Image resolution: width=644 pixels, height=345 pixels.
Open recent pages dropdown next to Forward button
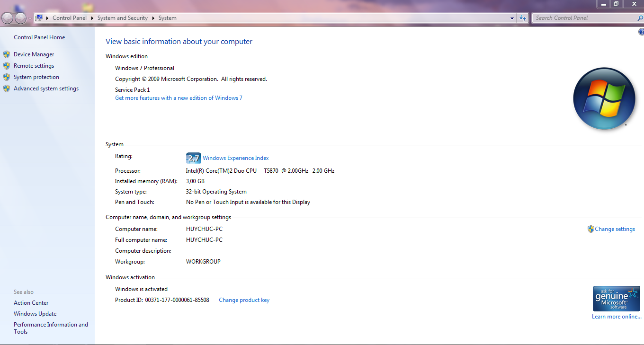coord(30,18)
